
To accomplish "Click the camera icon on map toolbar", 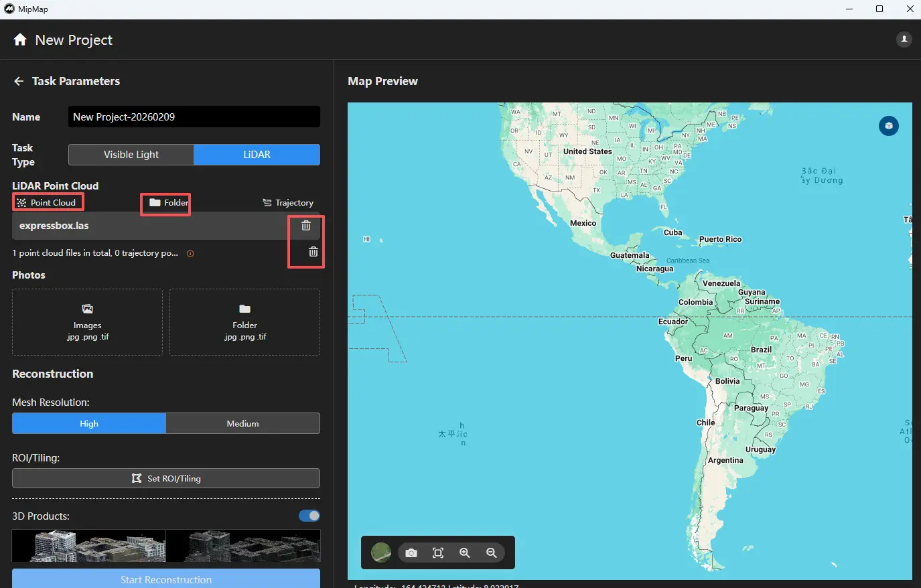I will tap(411, 553).
